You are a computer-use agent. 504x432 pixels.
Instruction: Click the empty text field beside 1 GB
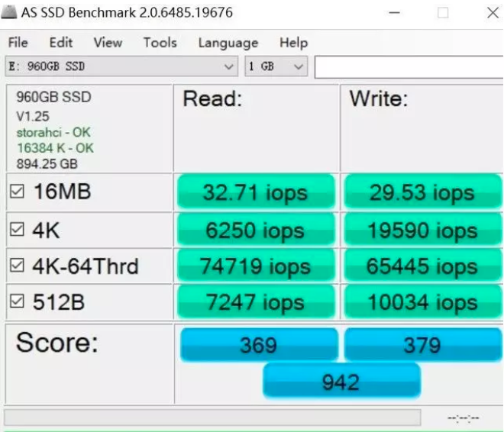[409, 66]
